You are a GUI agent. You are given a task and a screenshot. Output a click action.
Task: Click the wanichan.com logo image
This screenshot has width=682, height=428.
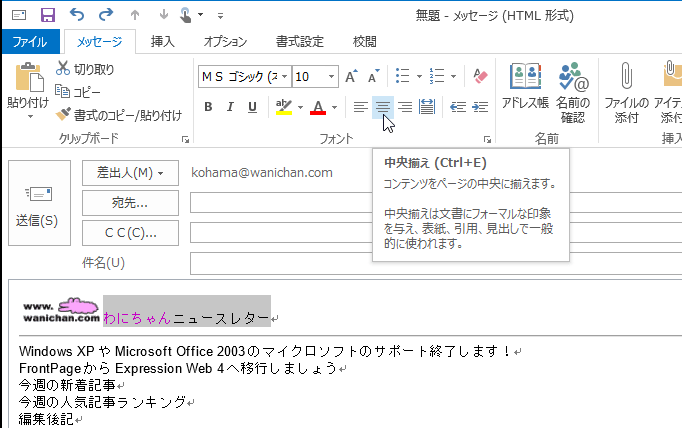[61, 311]
